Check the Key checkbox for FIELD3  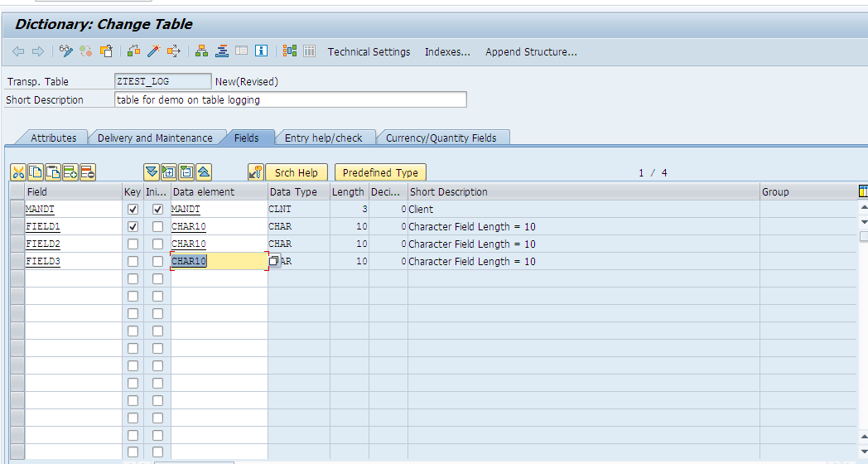(133, 261)
